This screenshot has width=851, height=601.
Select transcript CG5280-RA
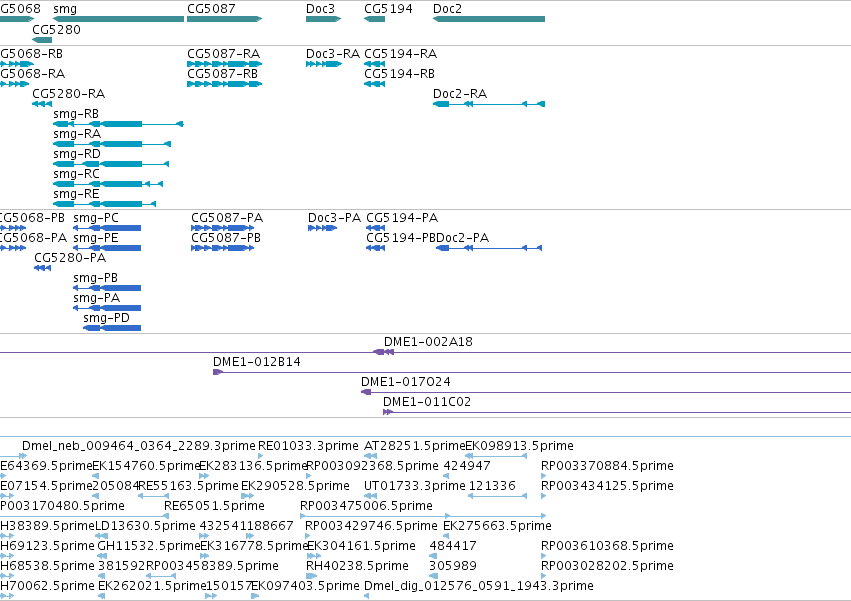(42, 104)
